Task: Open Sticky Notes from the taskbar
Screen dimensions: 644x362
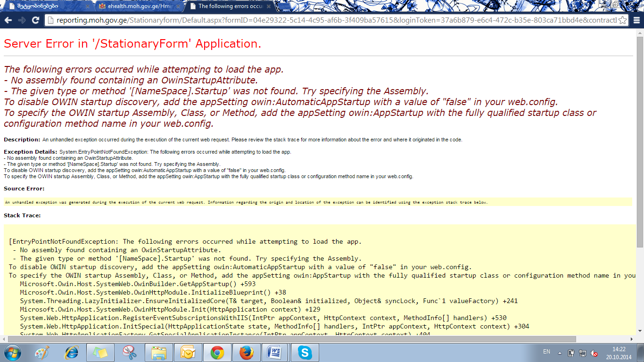Action: [101, 353]
